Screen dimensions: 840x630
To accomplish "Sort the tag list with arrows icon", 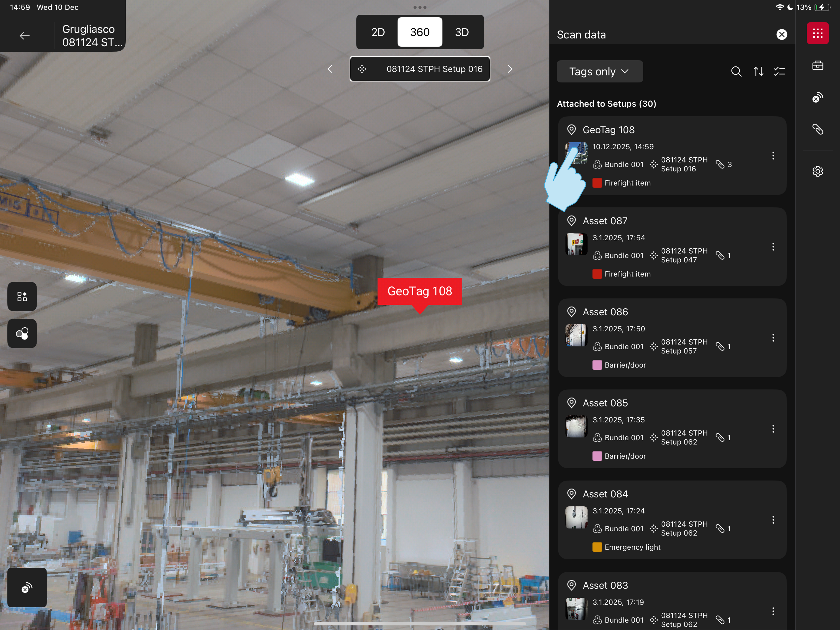I will coord(758,72).
